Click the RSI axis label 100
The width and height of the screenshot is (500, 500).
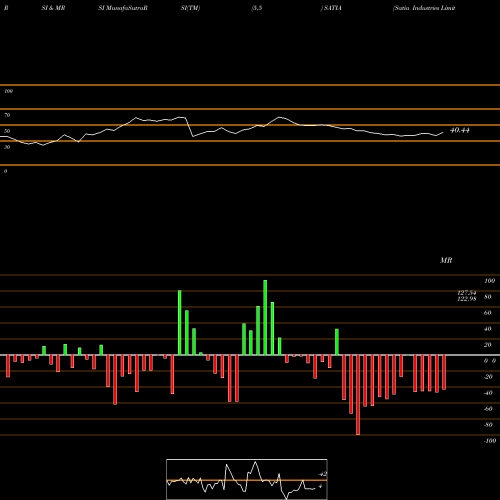(8, 91)
